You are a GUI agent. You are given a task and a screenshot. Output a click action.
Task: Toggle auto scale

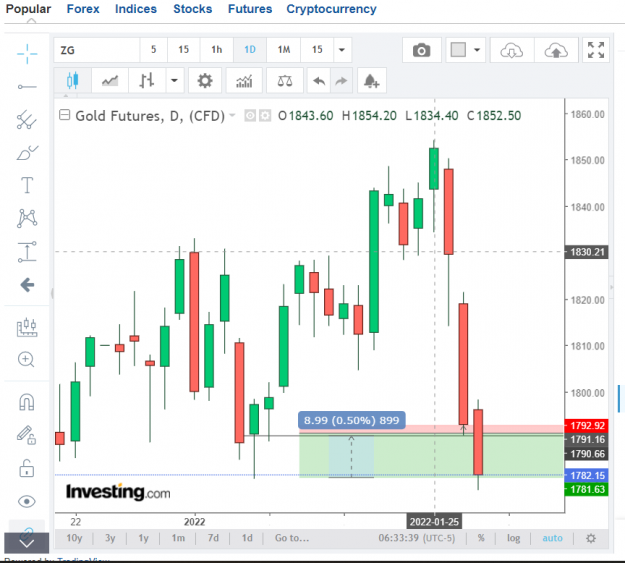552,538
